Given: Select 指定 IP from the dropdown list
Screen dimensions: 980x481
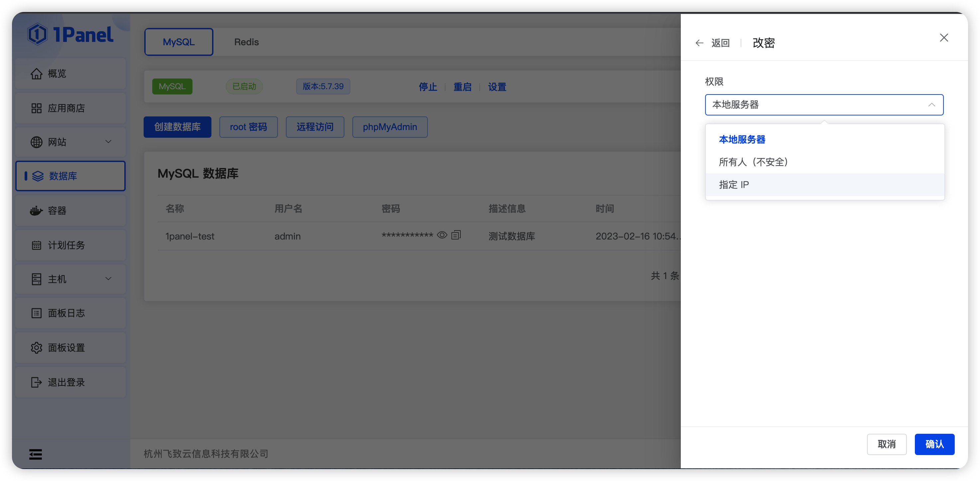Looking at the screenshot, I should (734, 185).
